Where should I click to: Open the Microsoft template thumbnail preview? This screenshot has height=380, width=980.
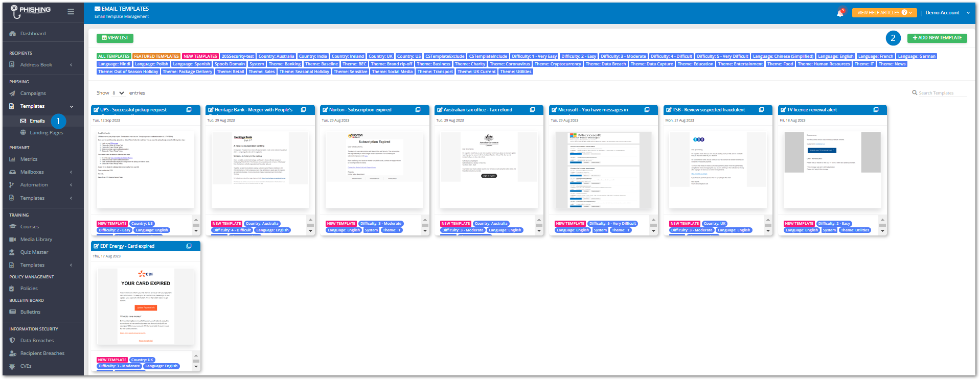[x=603, y=170]
